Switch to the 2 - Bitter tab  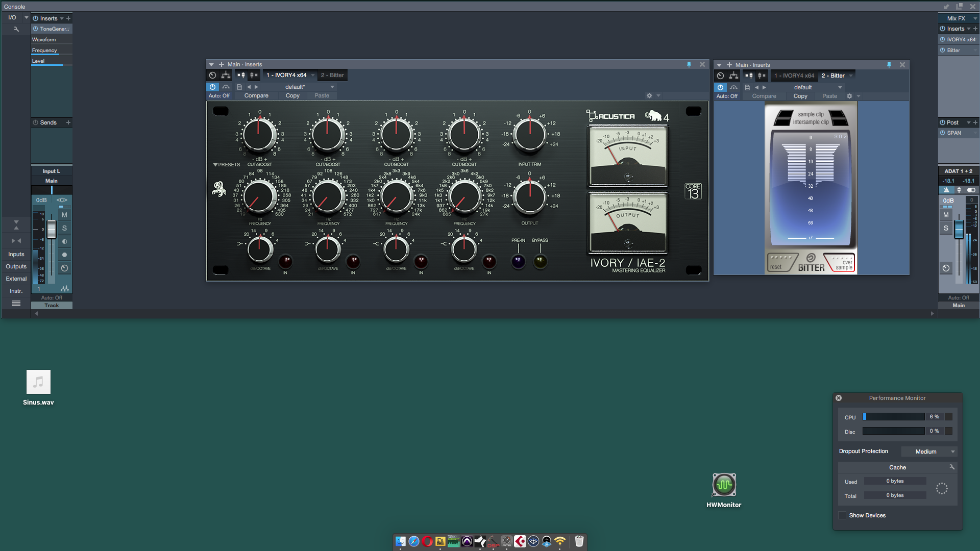[332, 75]
